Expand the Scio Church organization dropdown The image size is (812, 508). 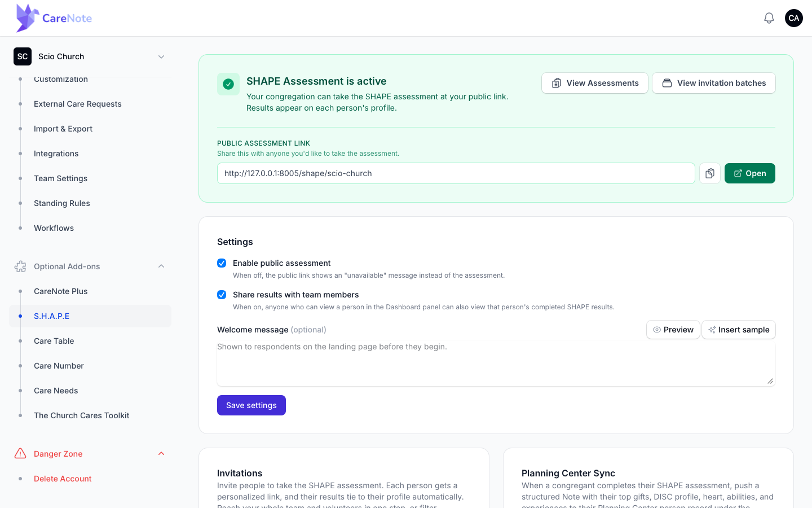161,56
